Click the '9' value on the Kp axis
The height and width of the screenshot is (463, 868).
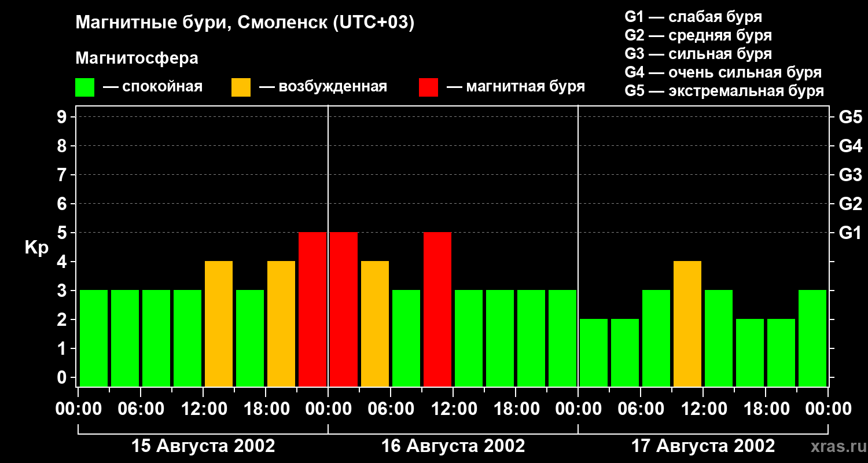63,117
